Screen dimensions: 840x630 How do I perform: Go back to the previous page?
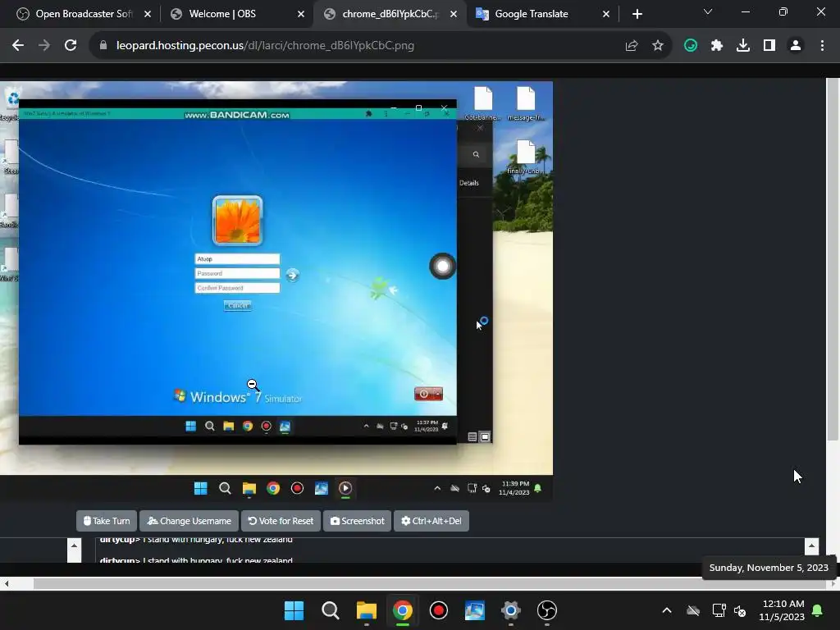tap(18, 46)
